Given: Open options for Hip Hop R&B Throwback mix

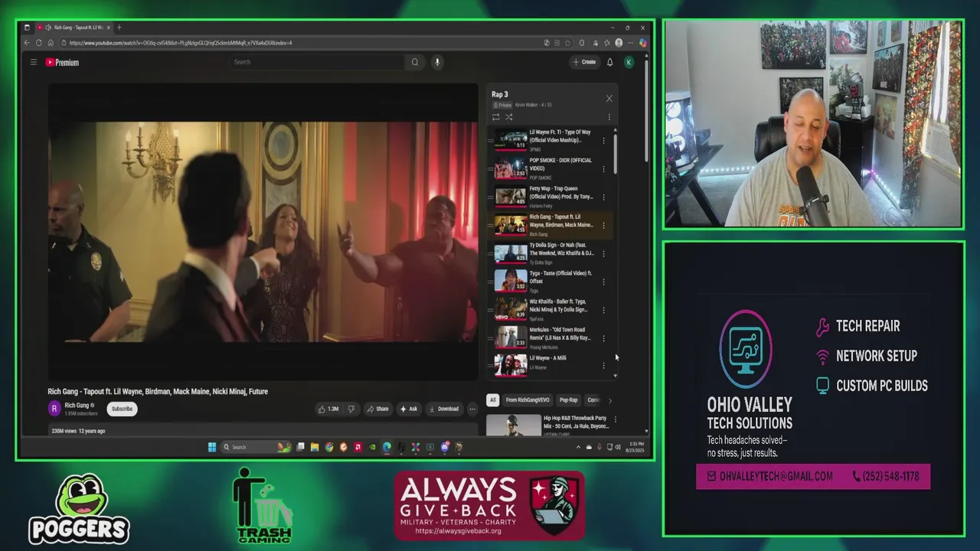Looking at the screenshot, I should (x=615, y=419).
